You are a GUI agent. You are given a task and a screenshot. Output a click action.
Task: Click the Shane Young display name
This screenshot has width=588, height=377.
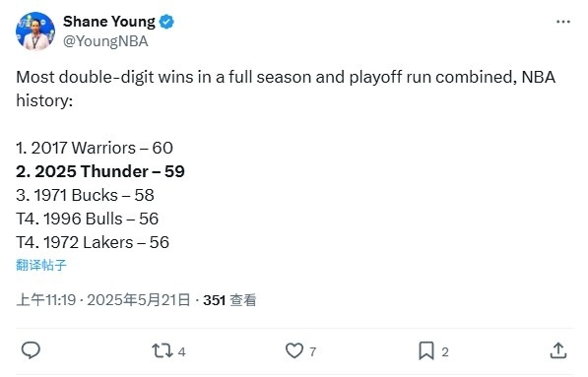pos(108,22)
